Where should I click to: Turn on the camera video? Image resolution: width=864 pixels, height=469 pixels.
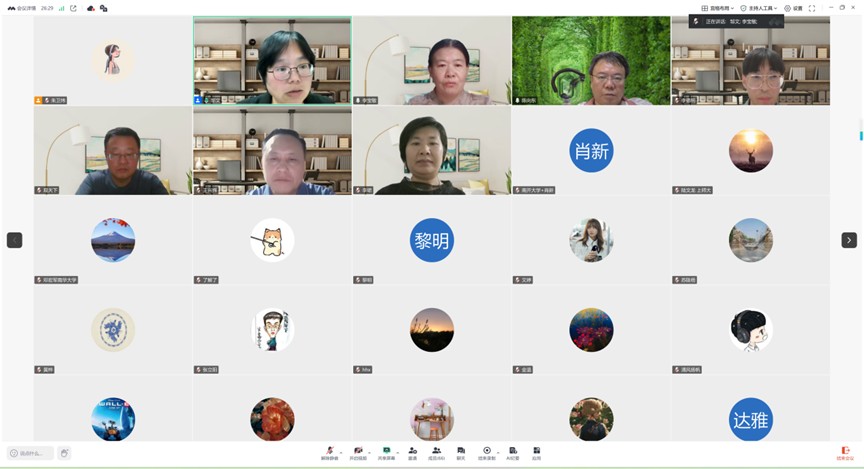point(357,452)
